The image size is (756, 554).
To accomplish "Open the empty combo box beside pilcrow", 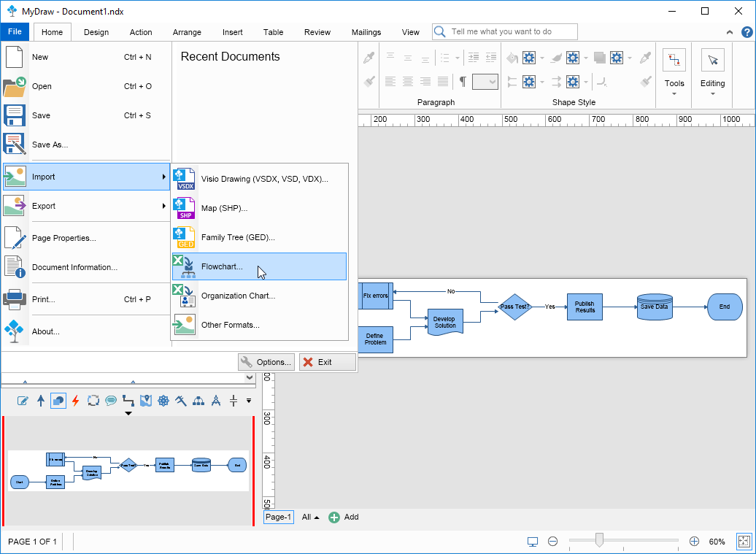I will click(485, 82).
